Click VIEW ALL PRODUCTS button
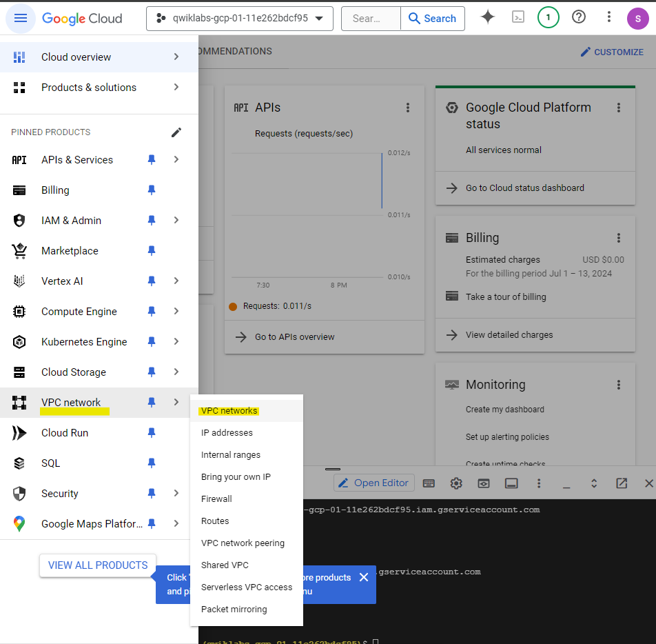The width and height of the screenshot is (656, 644). point(98,565)
